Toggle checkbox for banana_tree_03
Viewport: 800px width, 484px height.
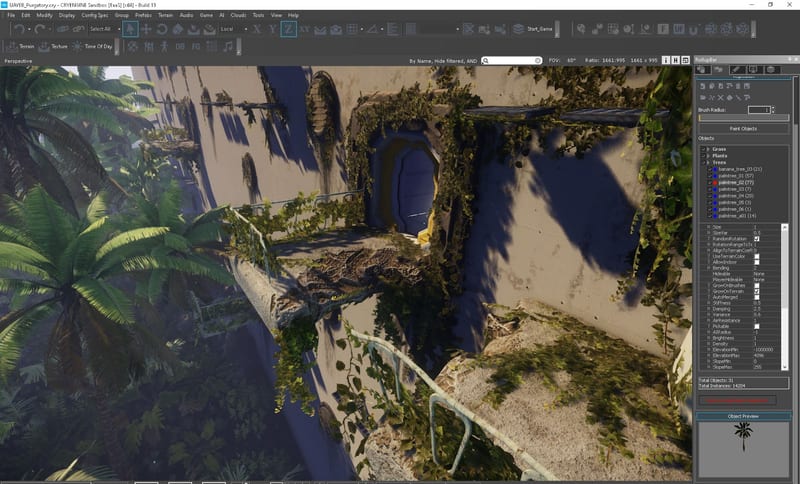[709, 169]
